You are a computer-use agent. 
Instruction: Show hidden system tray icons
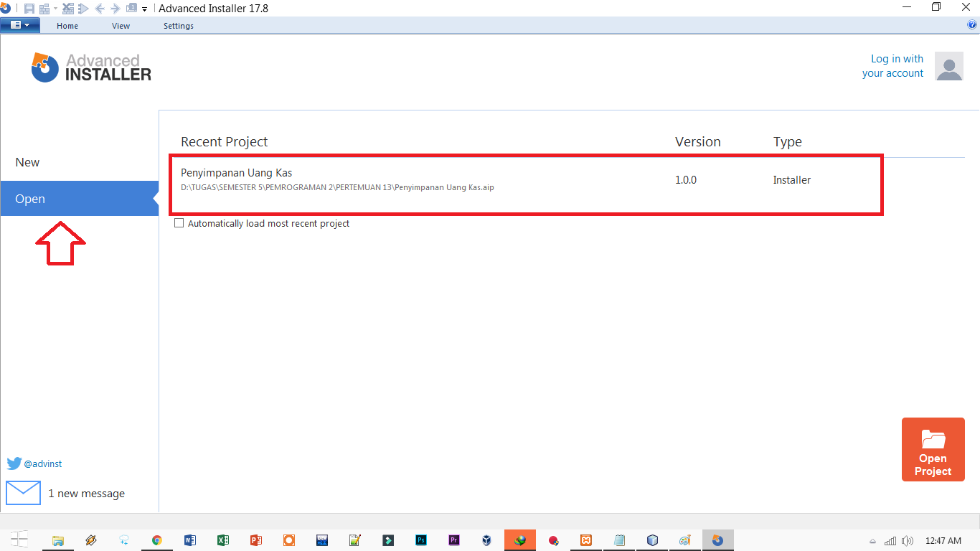pos(873,541)
